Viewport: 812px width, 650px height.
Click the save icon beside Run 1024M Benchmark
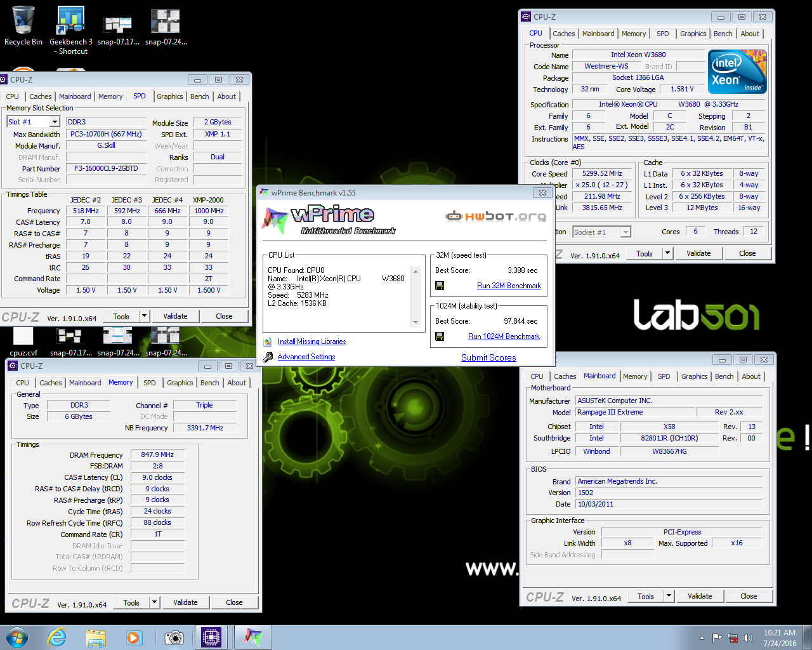coord(440,336)
